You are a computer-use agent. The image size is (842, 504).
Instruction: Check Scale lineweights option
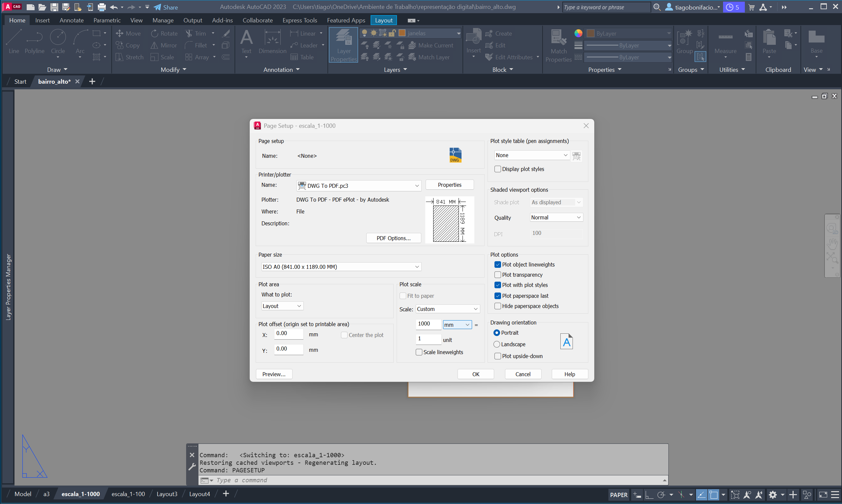(x=419, y=352)
